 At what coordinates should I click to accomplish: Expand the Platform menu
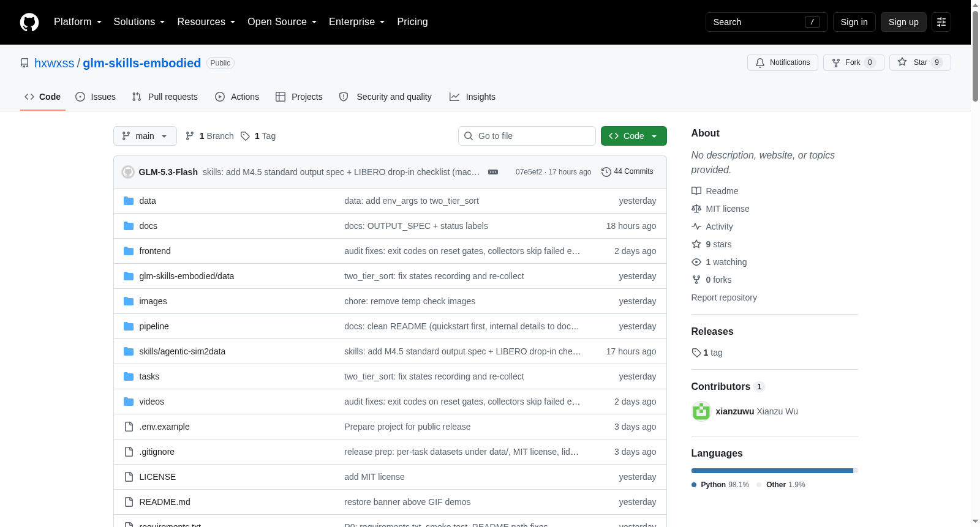[78, 22]
